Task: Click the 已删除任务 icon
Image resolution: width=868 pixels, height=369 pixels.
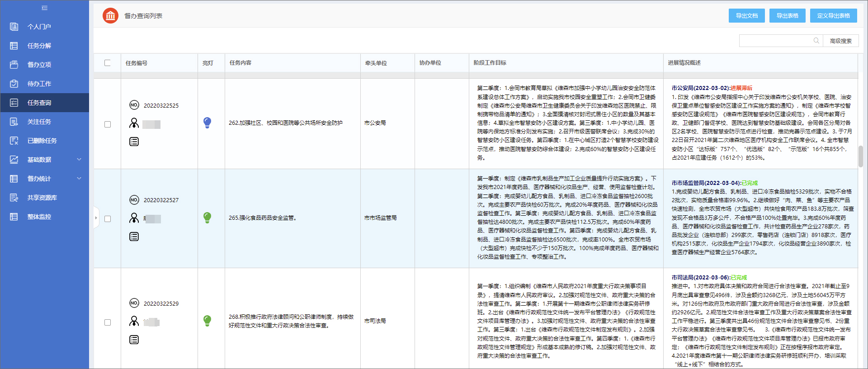Action: pyautogui.click(x=14, y=141)
